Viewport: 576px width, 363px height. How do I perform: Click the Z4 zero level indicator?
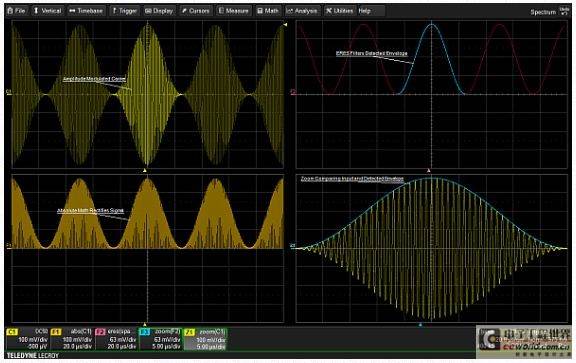(x=293, y=245)
